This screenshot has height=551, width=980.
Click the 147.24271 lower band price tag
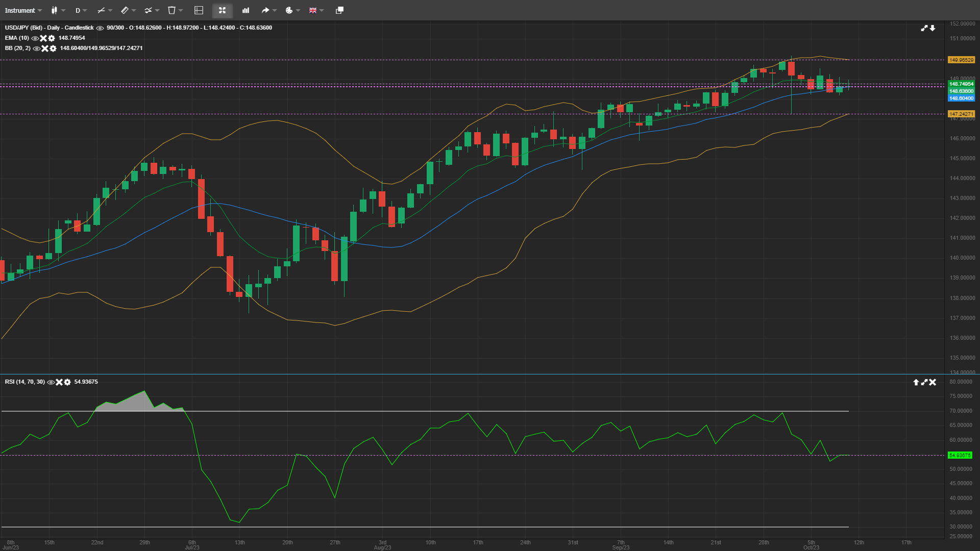(961, 114)
